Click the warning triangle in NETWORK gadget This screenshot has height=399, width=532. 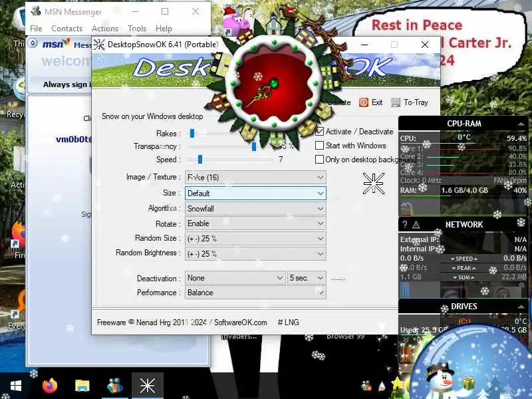(x=416, y=225)
